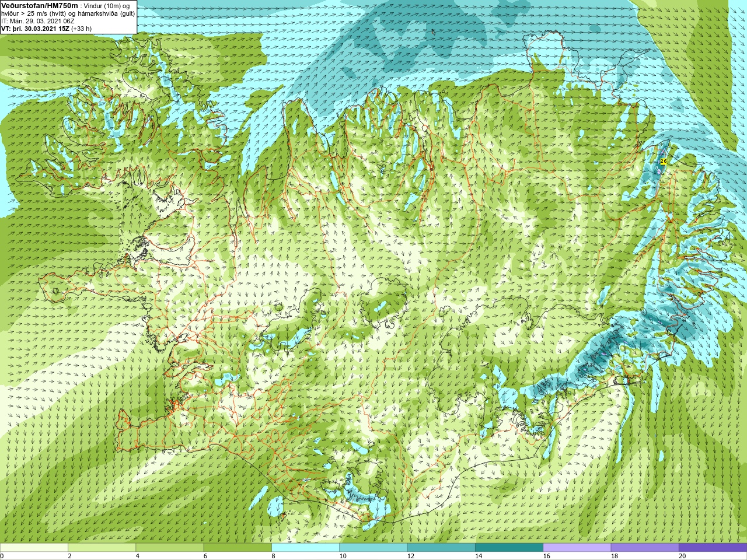
Task: Click the legend scale label "4"
Action: [138, 556]
